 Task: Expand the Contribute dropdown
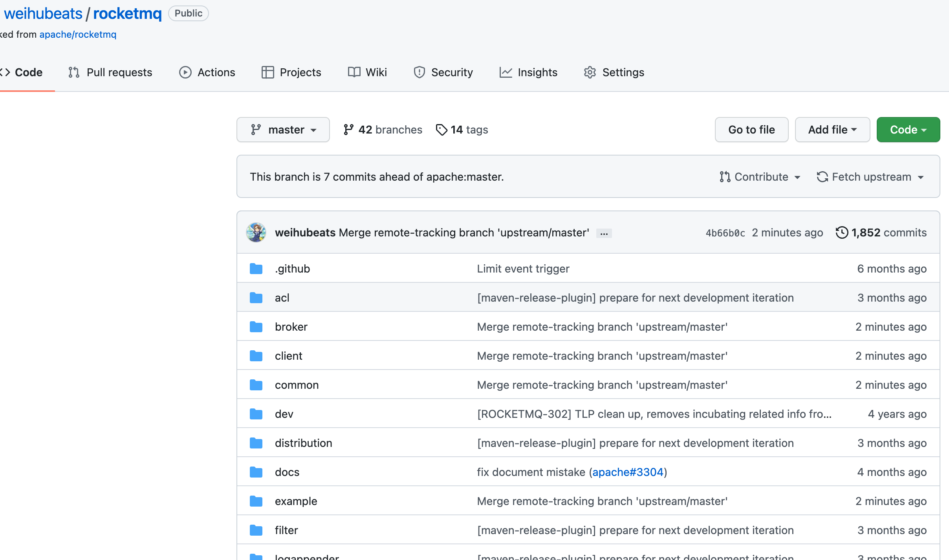coord(760,177)
